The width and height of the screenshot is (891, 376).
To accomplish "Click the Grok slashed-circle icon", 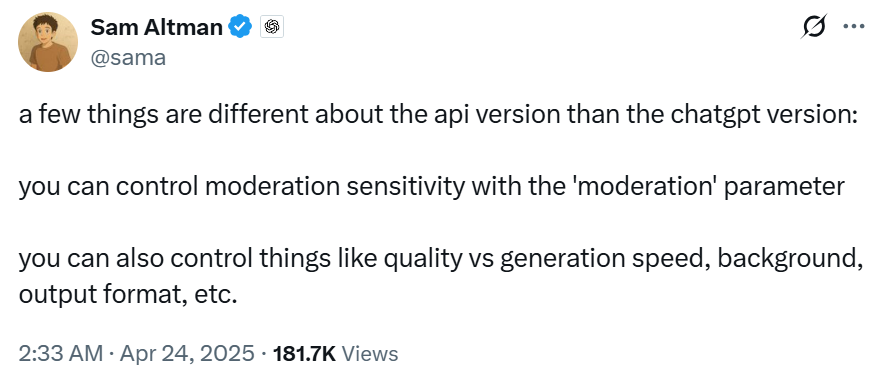I will pyautogui.click(x=814, y=27).
